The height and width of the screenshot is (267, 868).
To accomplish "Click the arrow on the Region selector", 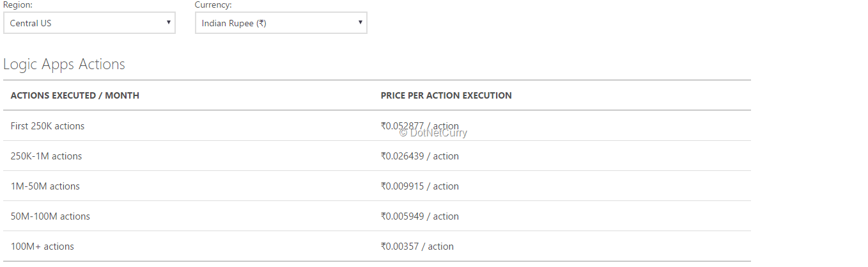I will [x=168, y=22].
